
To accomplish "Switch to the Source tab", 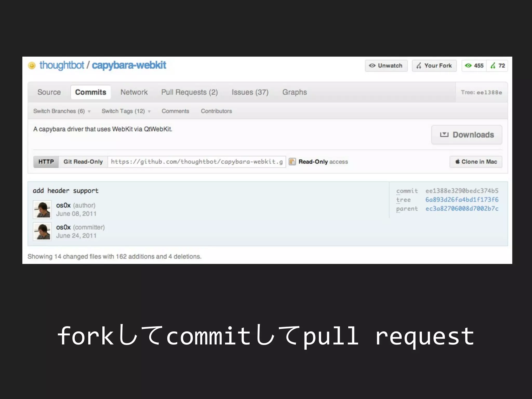I will tap(49, 92).
